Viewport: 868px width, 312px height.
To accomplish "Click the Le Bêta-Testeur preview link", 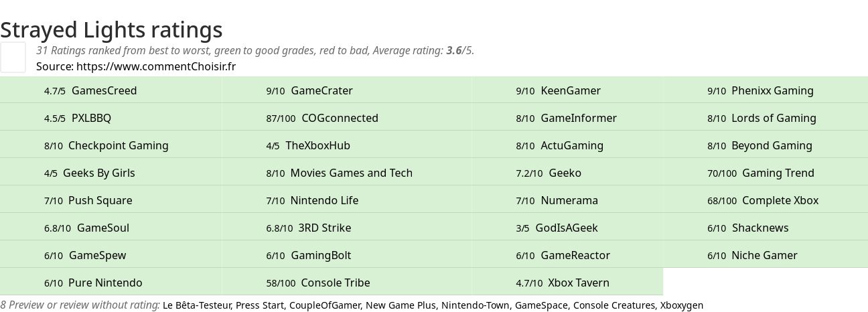I will point(198,305).
